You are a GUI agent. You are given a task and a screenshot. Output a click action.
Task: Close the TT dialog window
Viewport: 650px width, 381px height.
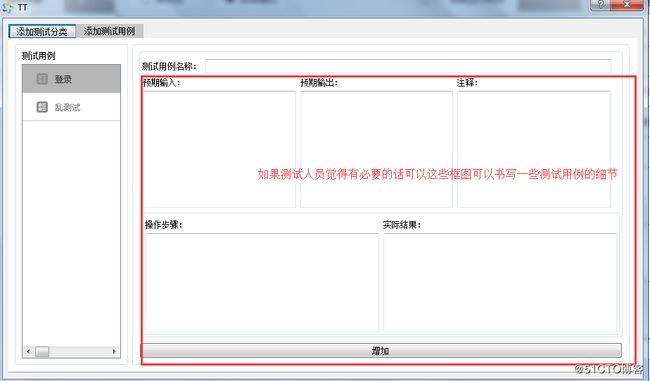pos(627,5)
